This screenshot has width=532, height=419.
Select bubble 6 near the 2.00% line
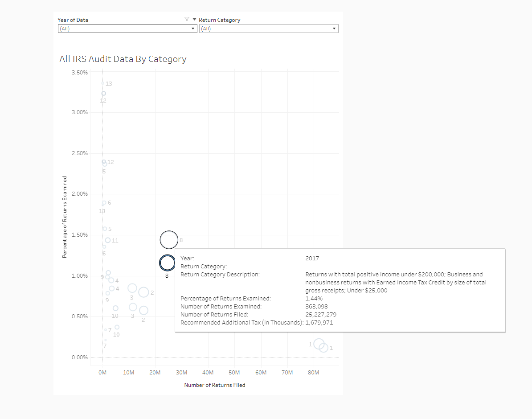(104, 203)
